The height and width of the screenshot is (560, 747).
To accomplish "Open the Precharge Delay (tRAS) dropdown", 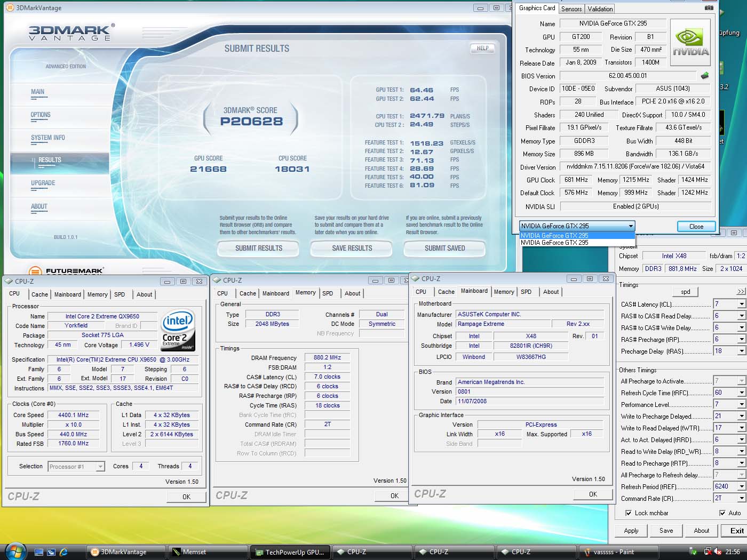I will click(741, 351).
